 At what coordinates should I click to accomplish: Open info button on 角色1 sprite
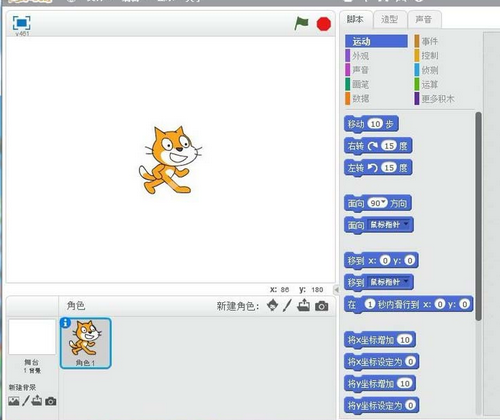pos(65,323)
